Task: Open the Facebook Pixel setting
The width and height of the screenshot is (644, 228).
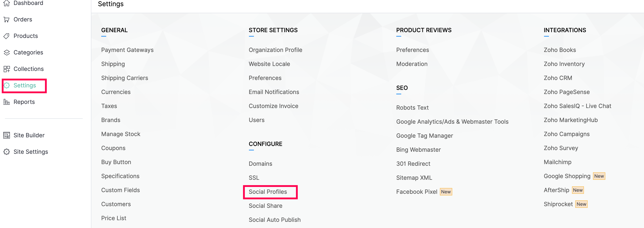Action: click(416, 192)
